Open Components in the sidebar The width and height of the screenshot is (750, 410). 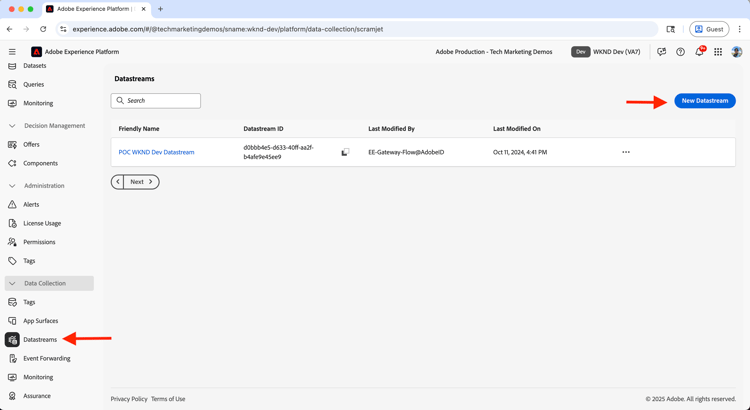click(40, 163)
